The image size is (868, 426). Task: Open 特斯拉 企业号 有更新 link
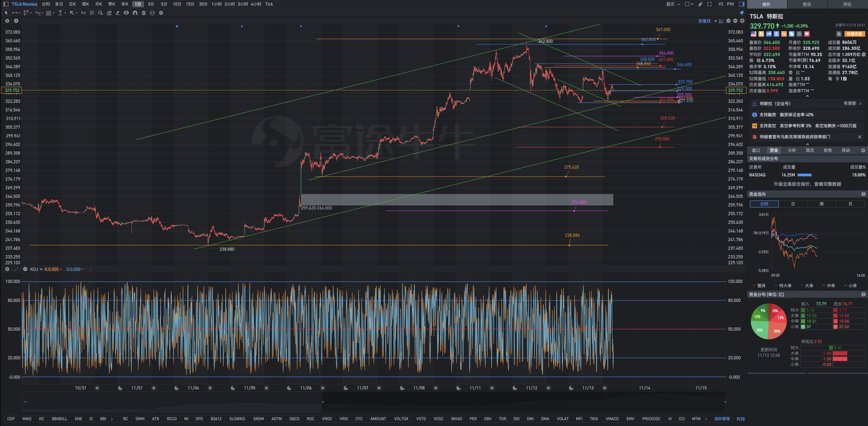point(808,104)
